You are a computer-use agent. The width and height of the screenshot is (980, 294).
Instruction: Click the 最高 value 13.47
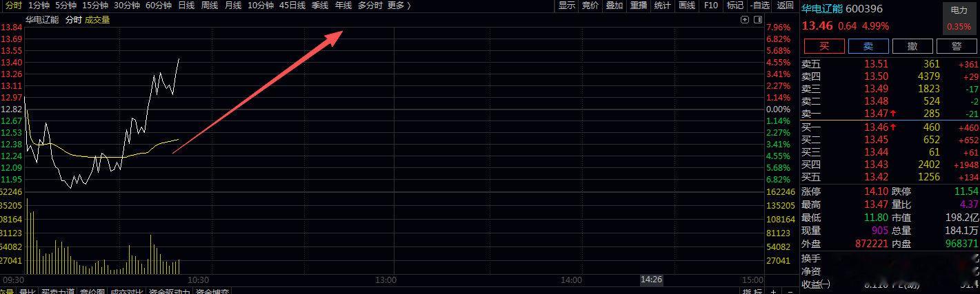[876, 204]
